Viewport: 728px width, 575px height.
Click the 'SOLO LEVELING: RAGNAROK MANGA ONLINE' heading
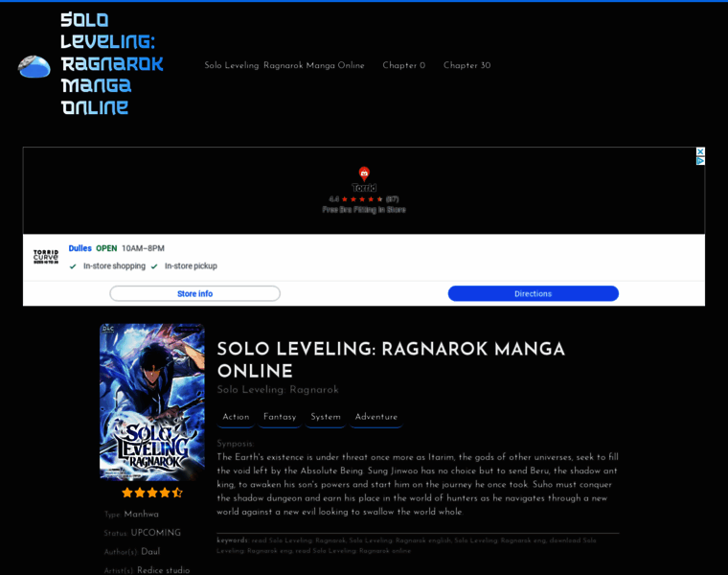tap(391, 360)
